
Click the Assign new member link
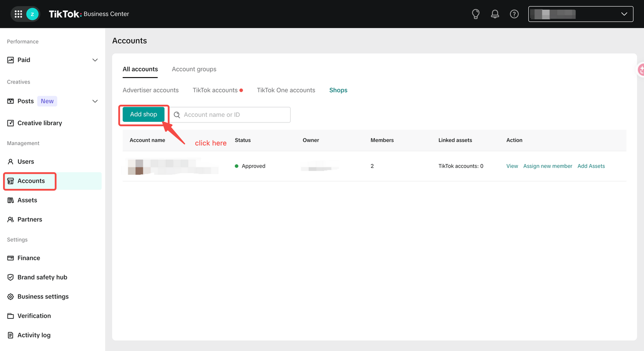548,166
